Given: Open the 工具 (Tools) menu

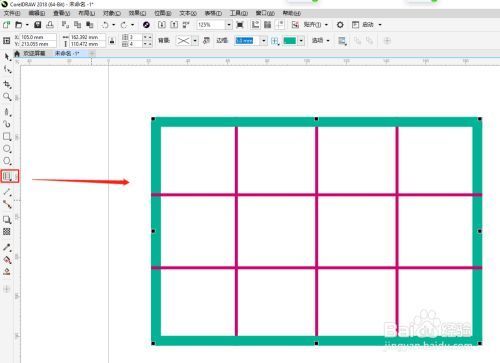Looking at the screenshot, I should [239, 13].
